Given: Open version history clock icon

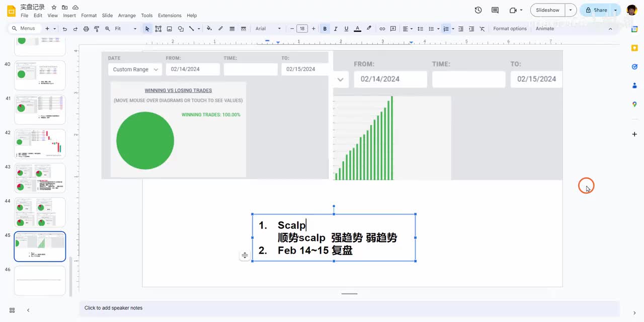Looking at the screenshot, I should coord(478,10).
